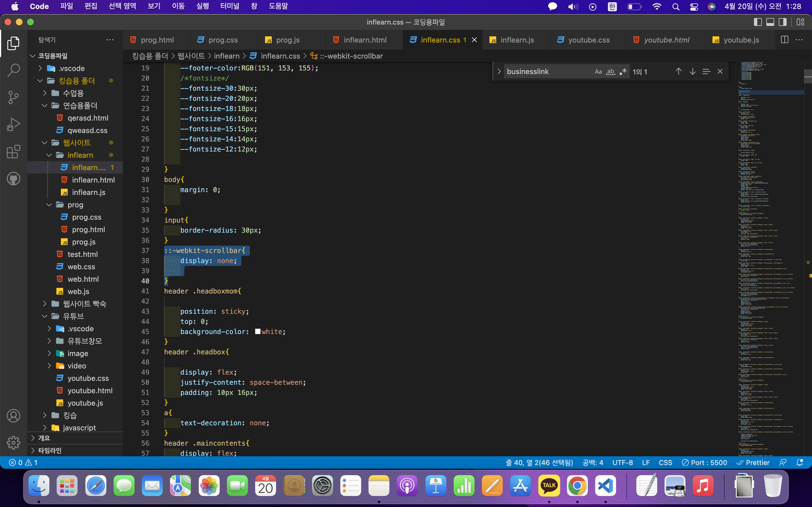
Task: Switch to the inflearn.html tab
Action: click(x=365, y=40)
